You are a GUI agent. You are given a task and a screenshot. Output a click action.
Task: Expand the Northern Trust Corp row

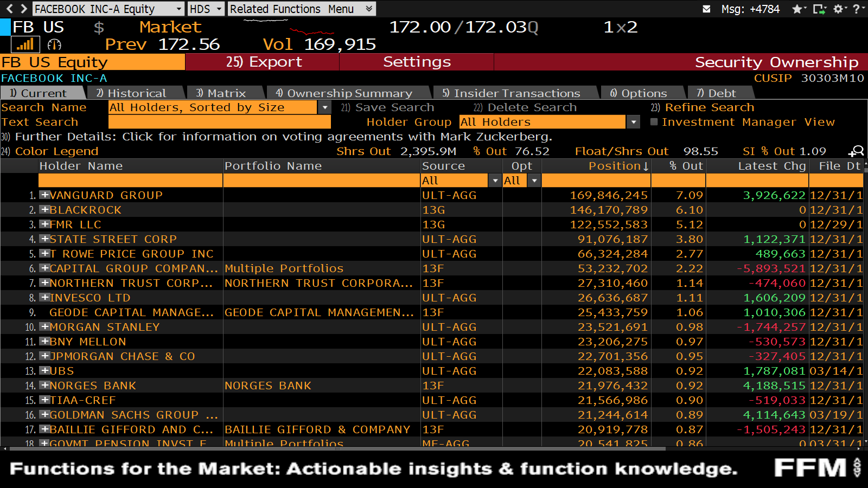44,282
